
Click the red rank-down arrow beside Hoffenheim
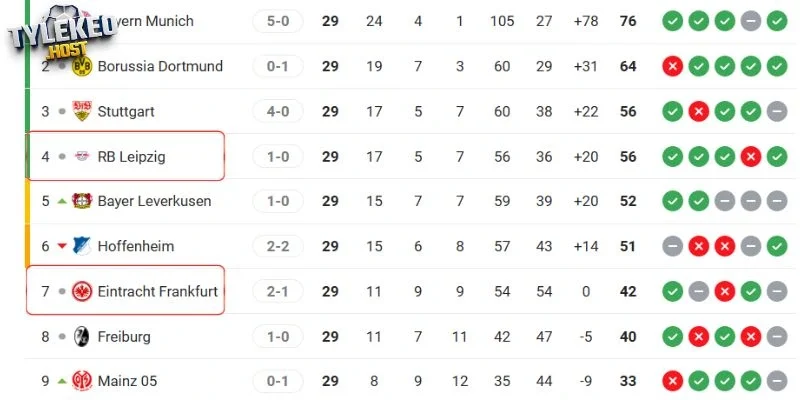click(62, 246)
